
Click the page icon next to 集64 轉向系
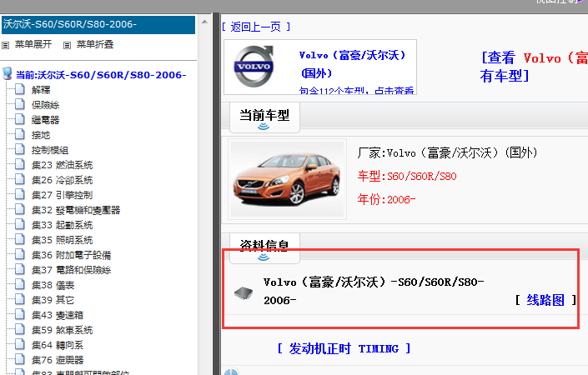[x=20, y=344]
